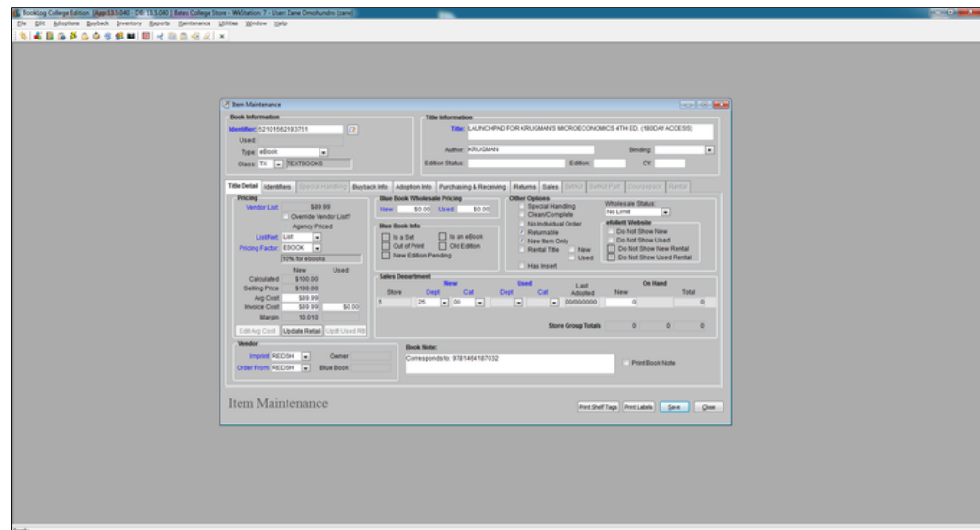Viewport: 980px width, 530px height.
Task: Switch to the Identifiers tab
Action: point(277,187)
